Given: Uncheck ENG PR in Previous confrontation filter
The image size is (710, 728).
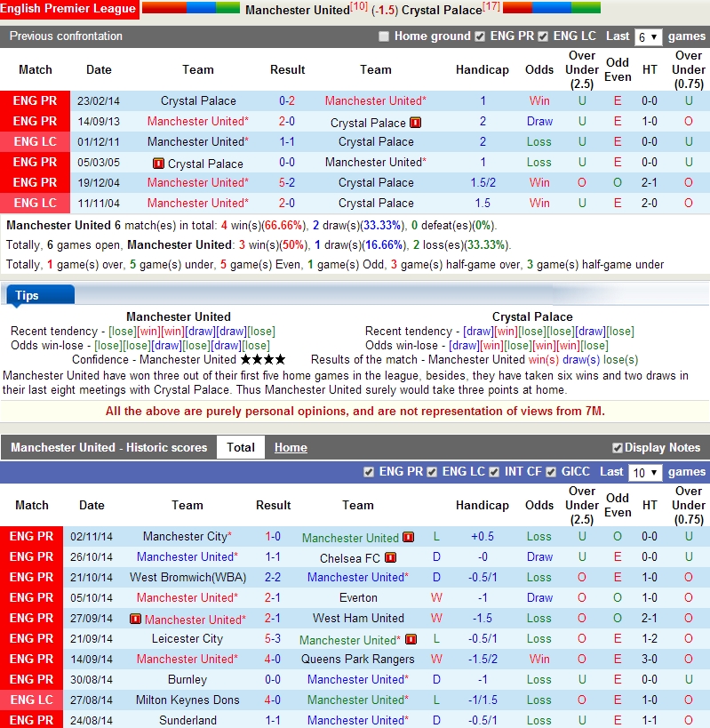Looking at the screenshot, I should [480, 36].
